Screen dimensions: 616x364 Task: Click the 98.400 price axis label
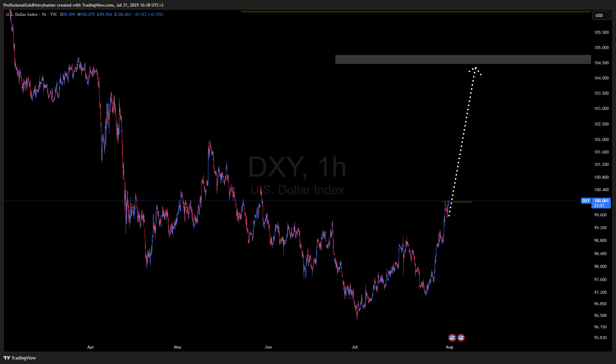click(x=600, y=254)
